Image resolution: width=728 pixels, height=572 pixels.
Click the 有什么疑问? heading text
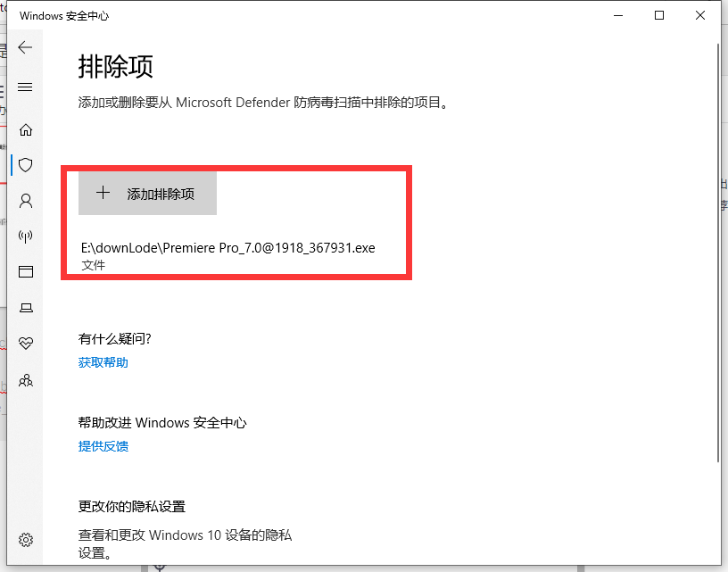point(114,338)
